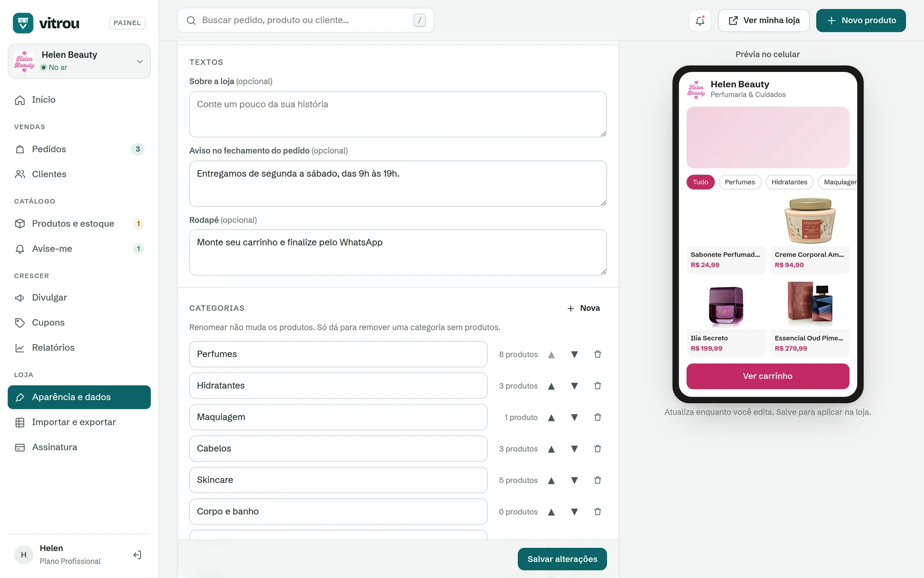Open Cupons page

point(79,323)
